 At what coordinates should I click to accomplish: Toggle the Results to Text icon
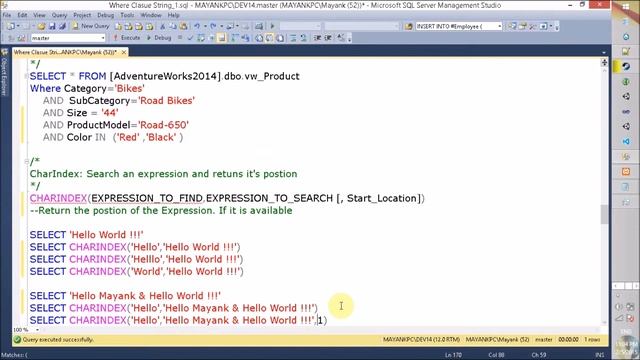coord(259,38)
